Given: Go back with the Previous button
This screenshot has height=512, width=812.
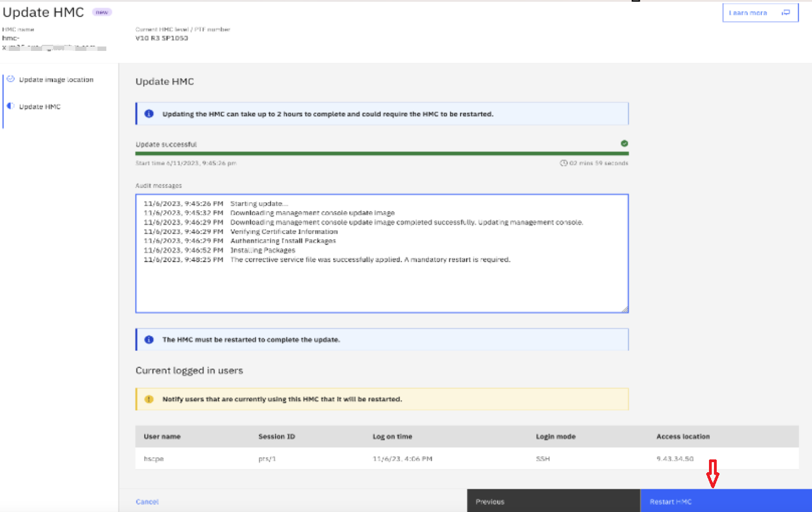Looking at the screenshot, I should pos(553,500).
